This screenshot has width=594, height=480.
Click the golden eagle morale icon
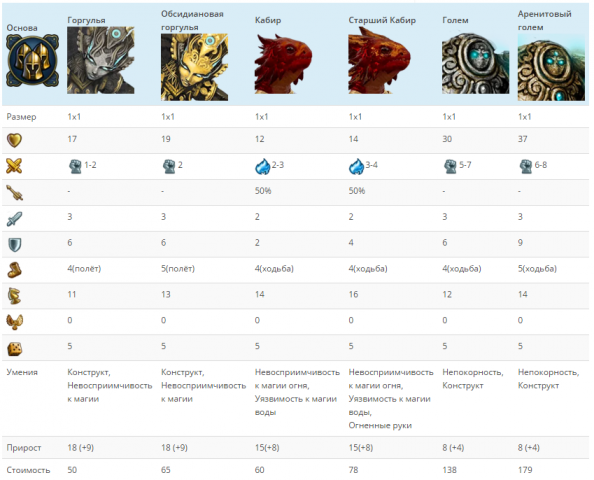14,322
